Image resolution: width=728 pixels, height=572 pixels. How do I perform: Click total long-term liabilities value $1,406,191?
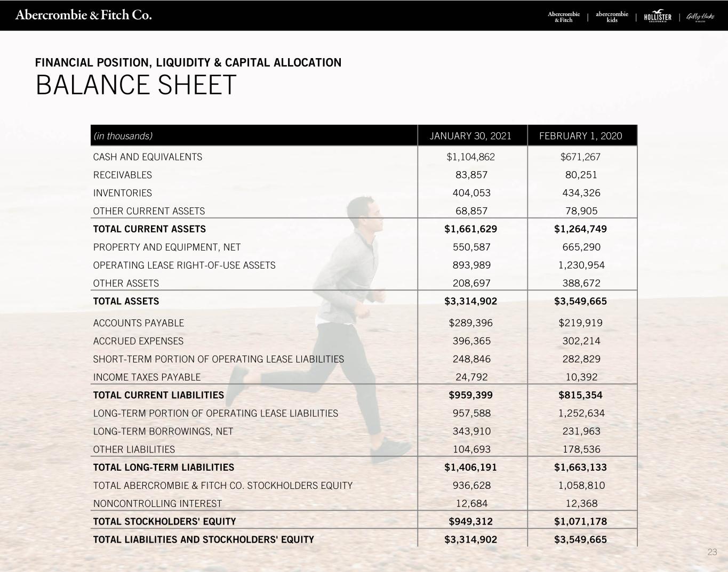470,468
